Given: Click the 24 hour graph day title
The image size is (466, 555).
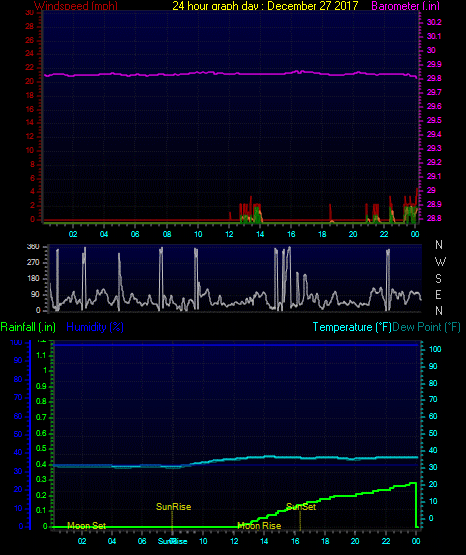Looking at the screenshot, I should click(x=265, y=6).
